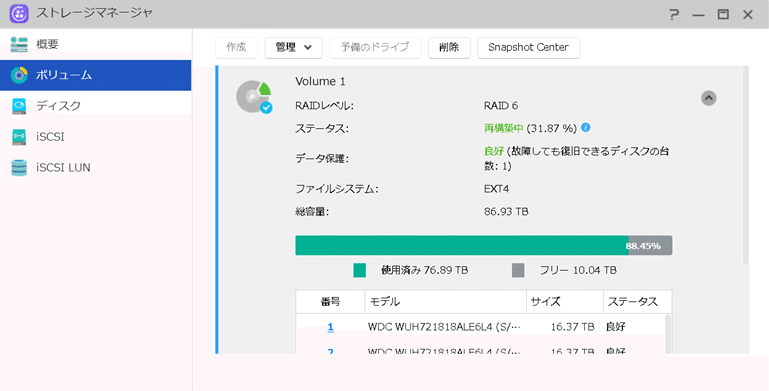Screen dimensions: 769x391
Task: Click 使用済み 76.89 TB text
Action: 425,270
